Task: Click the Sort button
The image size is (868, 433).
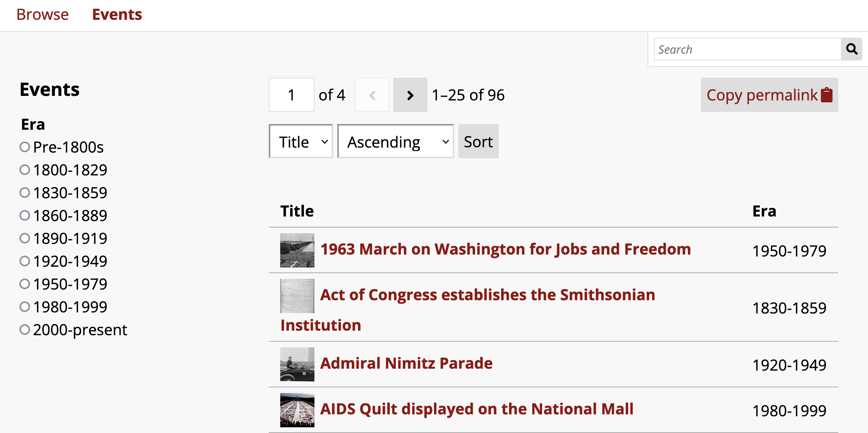Action: 478,142
